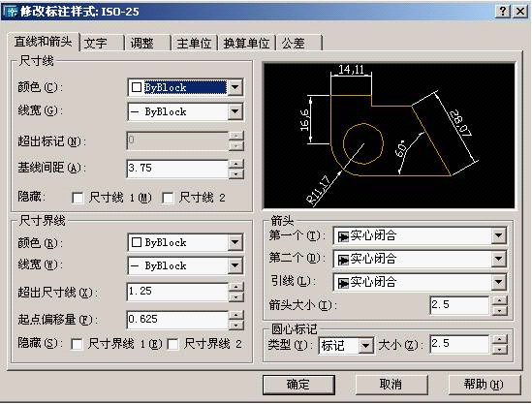The width and height of the screenshot is (532, 404).
Task: Expand the 第二个(D) arrowhead dropdown
Action: tap(498, 259)
